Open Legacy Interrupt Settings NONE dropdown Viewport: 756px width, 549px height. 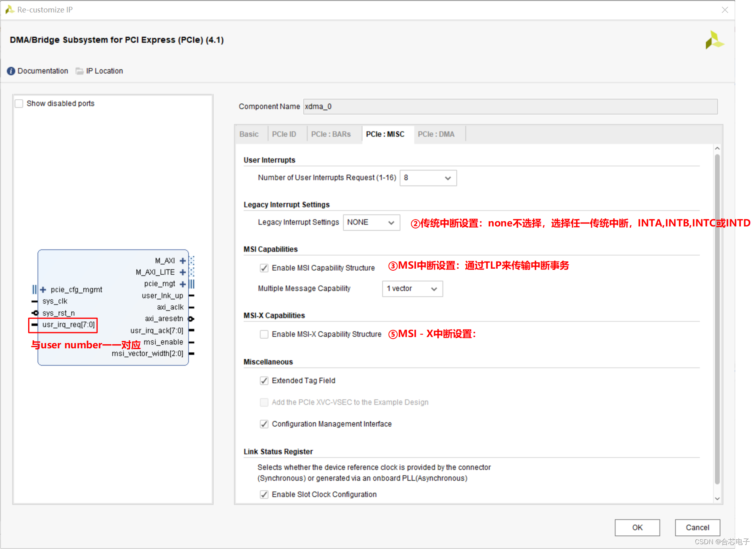coord(371,222)
